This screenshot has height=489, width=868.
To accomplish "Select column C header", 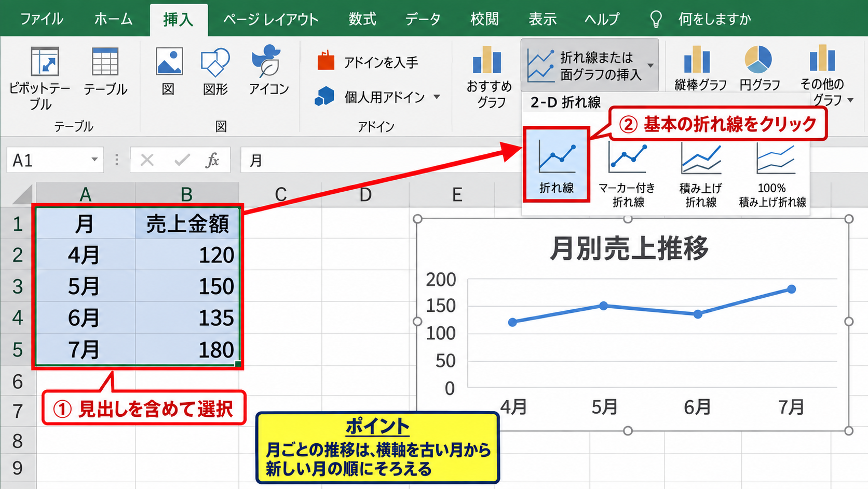I will click(281, 195).
